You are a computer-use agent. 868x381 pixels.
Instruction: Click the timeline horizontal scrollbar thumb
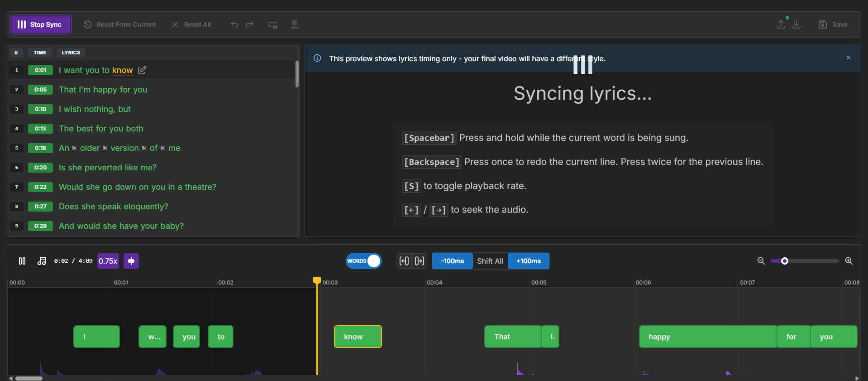click(x=29, y=378)
